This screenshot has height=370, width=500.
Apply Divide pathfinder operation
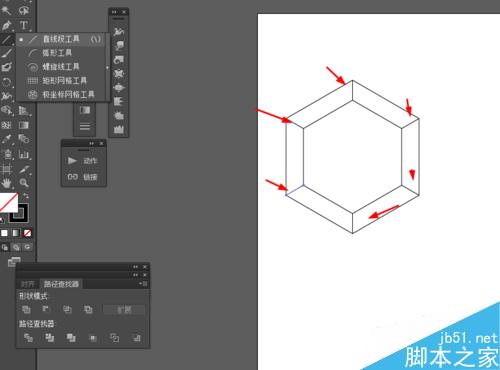(28, 338)
